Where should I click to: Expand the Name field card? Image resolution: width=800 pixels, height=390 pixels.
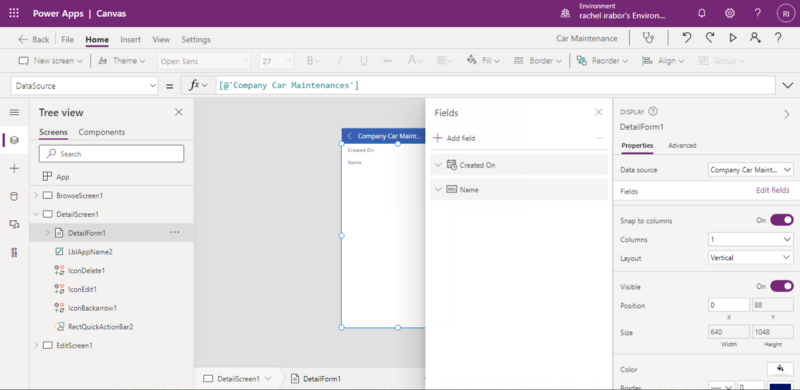tap(438, 189)
